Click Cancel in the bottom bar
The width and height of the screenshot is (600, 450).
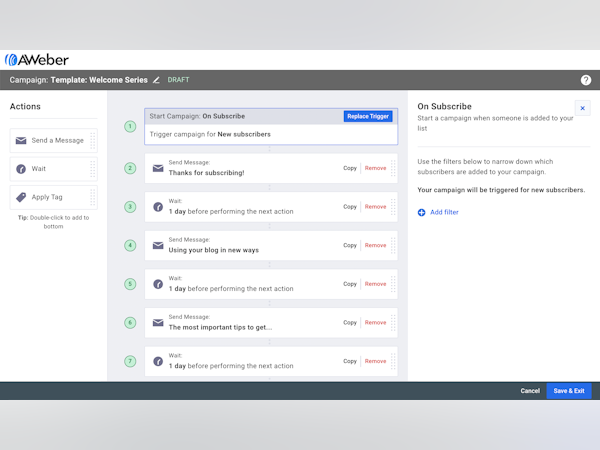(530, 390)
